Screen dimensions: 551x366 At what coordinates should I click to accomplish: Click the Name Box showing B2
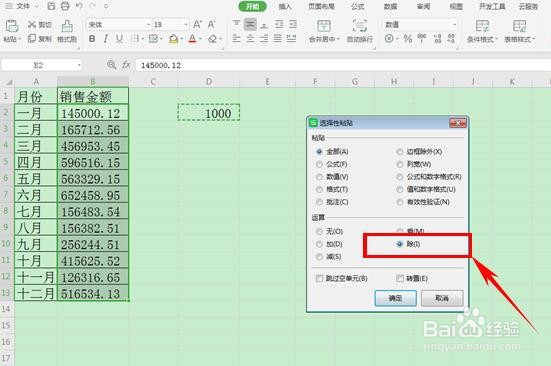(41, 65)
